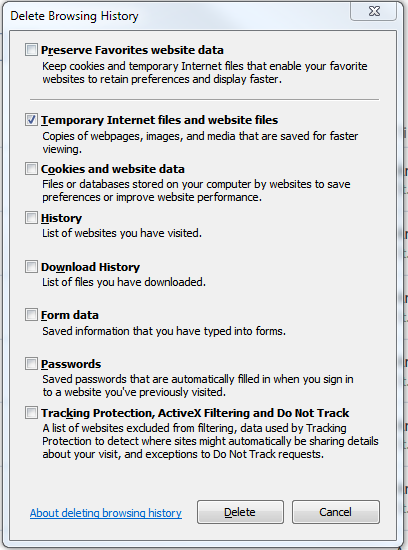Select the Form data checkbox
The image size is (408, 550).
(x=31, y=315)
